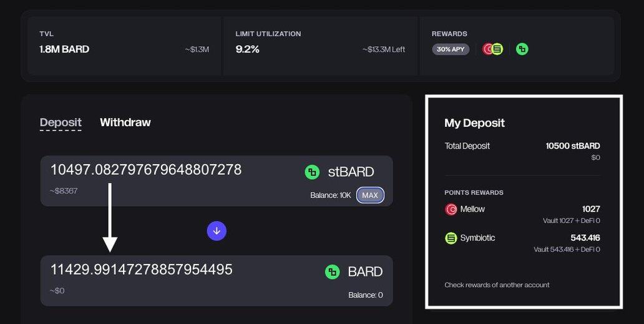Click the Symbiotic striped icon in Rewards card
This screenshot has height=324, width=644.
(x=497, y=49)
